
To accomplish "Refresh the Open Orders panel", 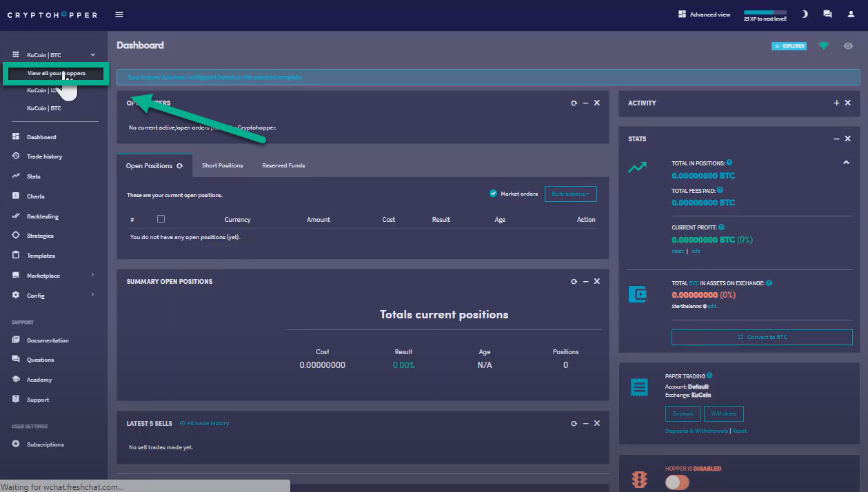I will pyautogui.click(x=574, y=103).
